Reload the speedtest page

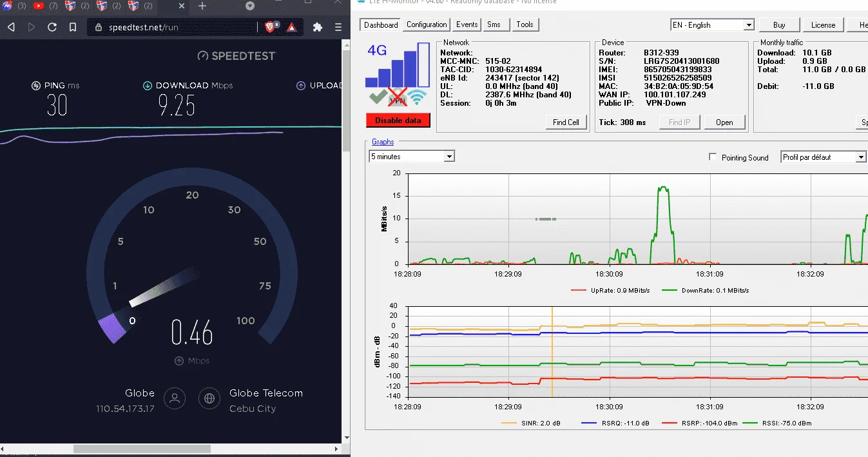[52, 27]
